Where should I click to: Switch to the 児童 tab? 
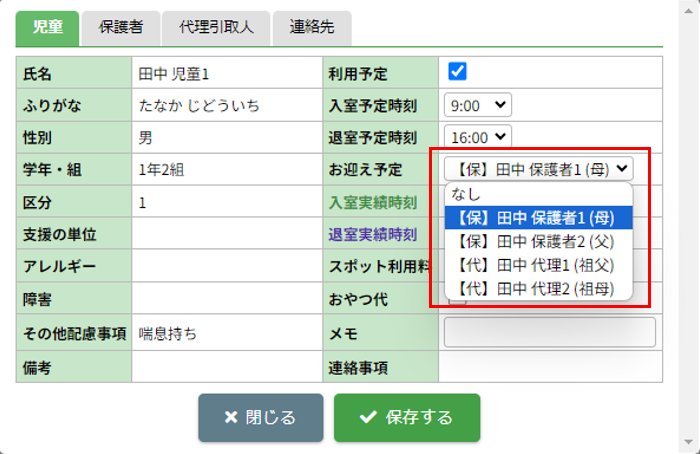pyautogui.click(x=47, y=27)
